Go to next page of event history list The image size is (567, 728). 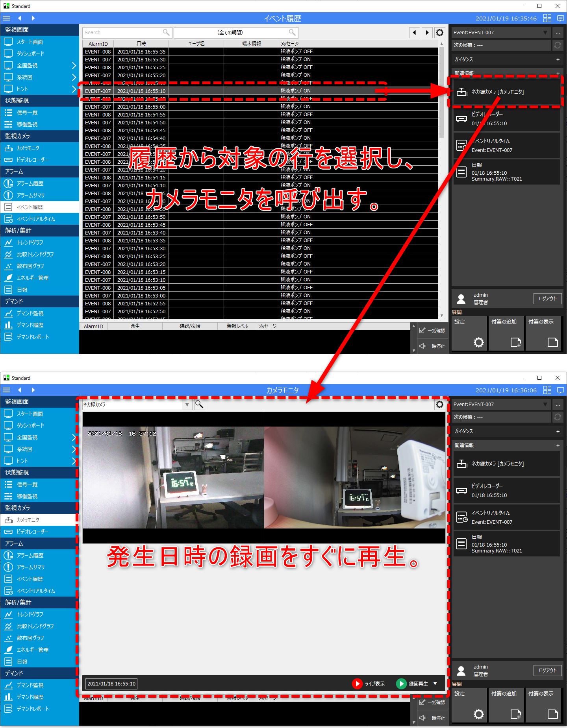tap(427, 33)
